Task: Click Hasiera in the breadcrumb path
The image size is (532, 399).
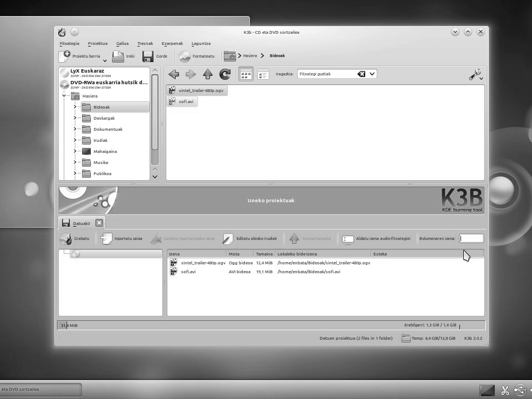Action: click(x=250, y=55)
